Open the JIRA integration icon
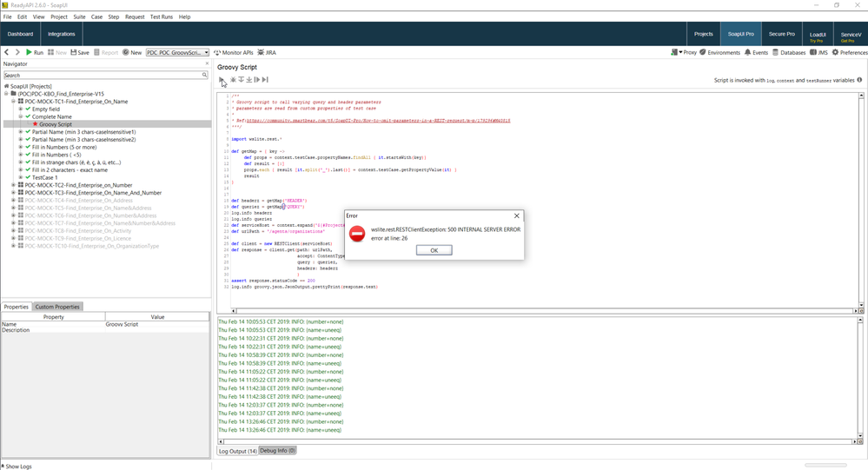Image resolution: width=868 pixels, height=470 pixels. pos(267,53)
